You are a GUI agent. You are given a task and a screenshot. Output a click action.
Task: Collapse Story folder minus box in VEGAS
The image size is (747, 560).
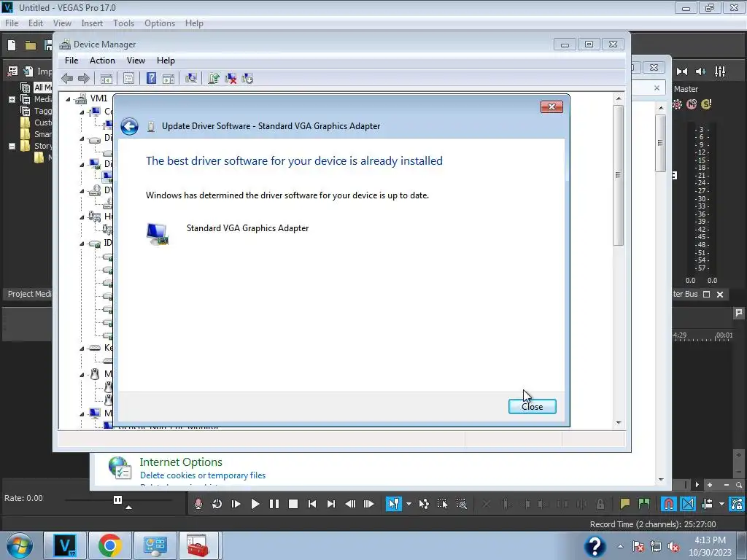[12, 146]
